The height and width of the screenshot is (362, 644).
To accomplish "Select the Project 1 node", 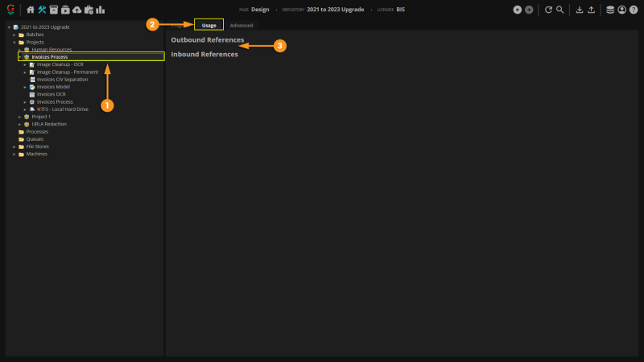I will (41, 117).
